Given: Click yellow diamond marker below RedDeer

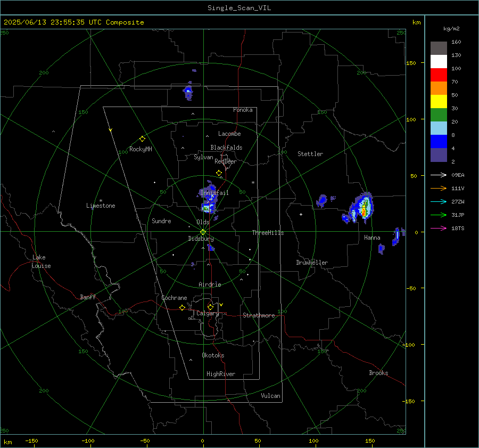Looking at the screenshot, I should 219,173.
